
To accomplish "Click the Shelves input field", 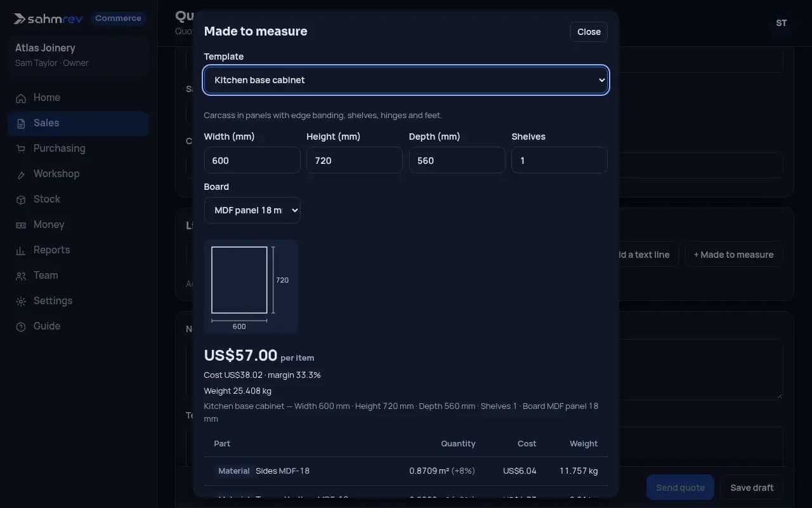I will pyautogui.click(x=560, y=160).
